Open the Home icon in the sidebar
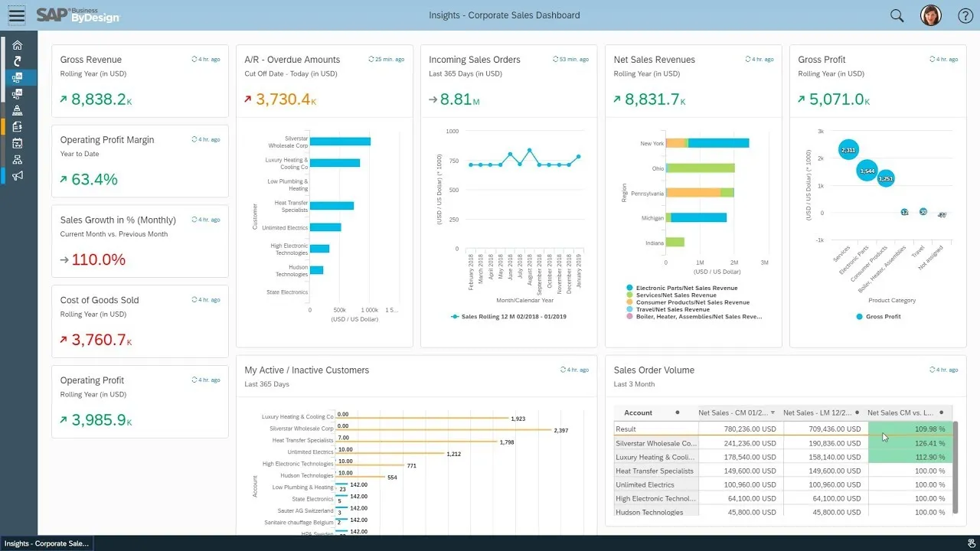This screenshot has width=980, height=551. point(18,45)
